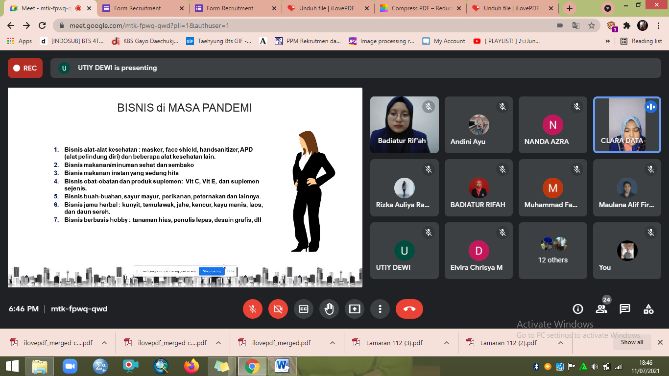This screenshot has width=669, height=376.
Task: Bookmark this page with the star icon
Action: (591, 26)
